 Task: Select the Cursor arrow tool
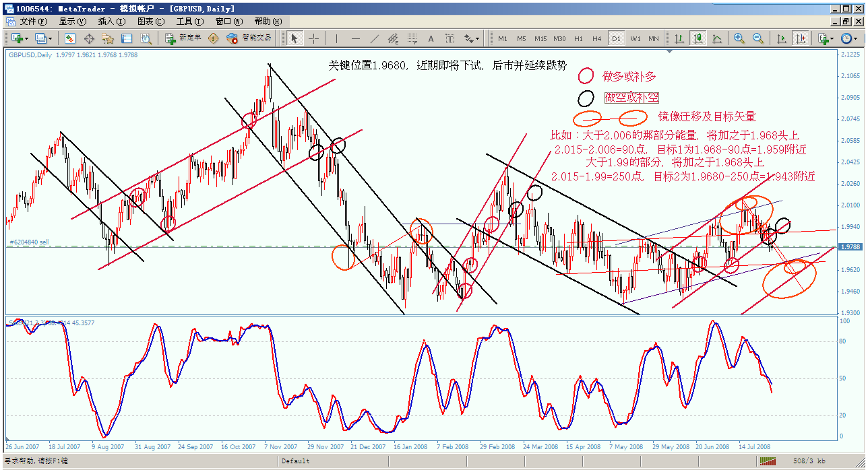294,38
